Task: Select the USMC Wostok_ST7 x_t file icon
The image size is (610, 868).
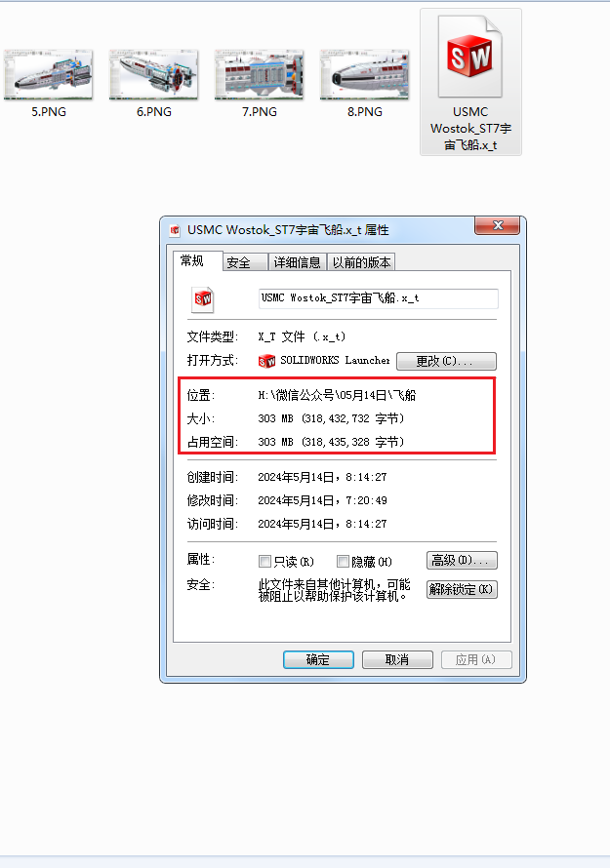Action: [x=470, y=57]
